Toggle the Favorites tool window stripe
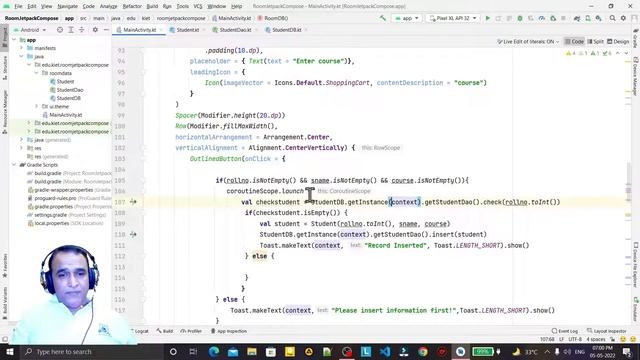The height and width of the screenshot is (360, 640). click(4, 265)
